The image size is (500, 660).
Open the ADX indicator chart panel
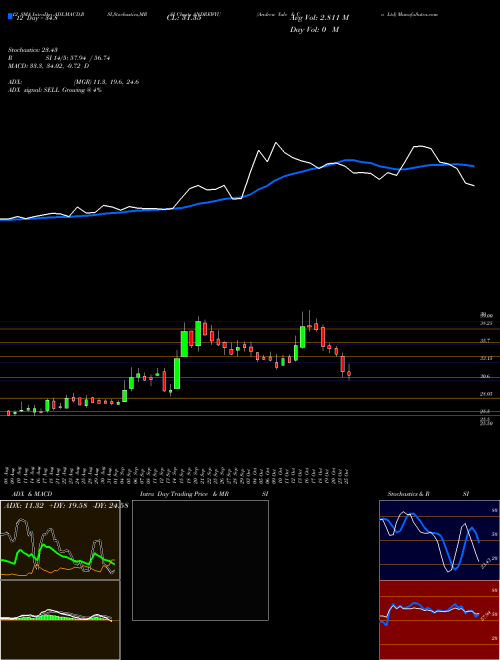click(x=60, y=540)
